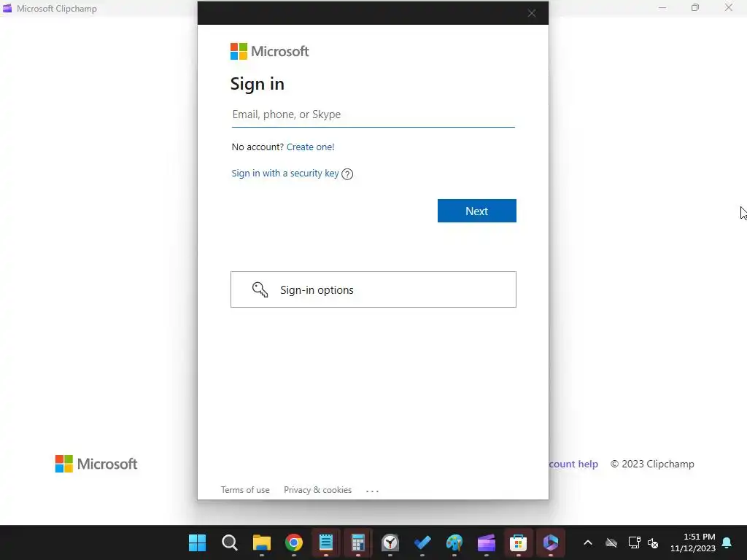Launch Google Chrome from the taskbar
This screenshot has width=747, height=560.
pos(294,542)
